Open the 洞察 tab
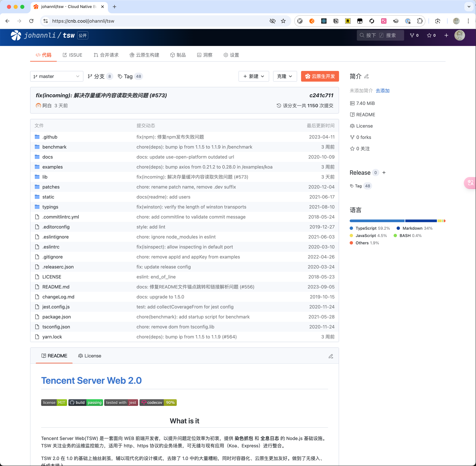Image resolution: width=476 pixels, height=466 pixels. click(x=205, y=55)
